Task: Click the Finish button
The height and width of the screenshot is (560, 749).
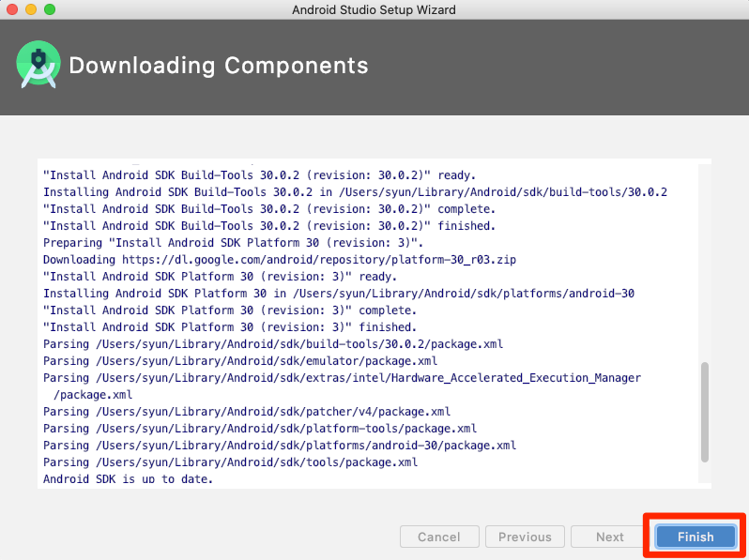Action: pyautogui.click(x=695, y=537)
